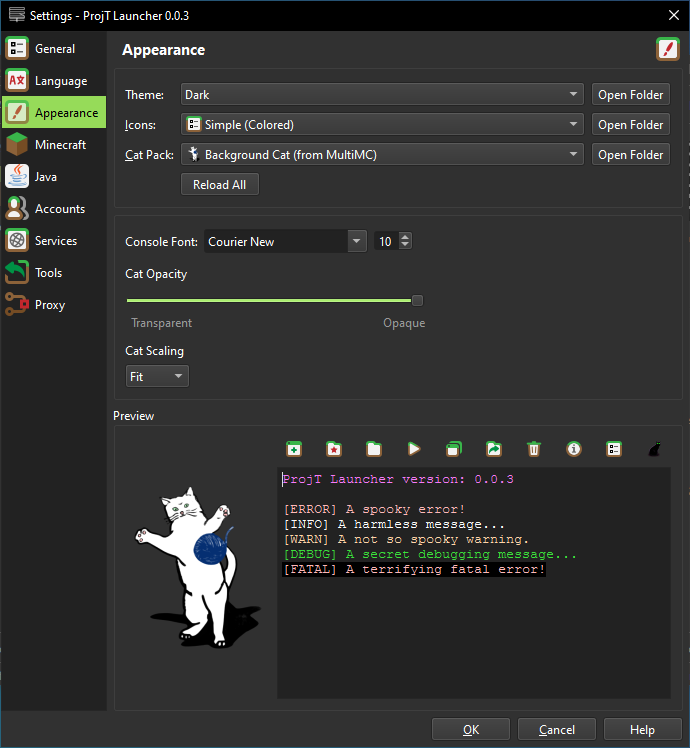The image size is (690, 748).
Task: Click the Cat Opacity slider handle
Action: (x=417, y=301)
